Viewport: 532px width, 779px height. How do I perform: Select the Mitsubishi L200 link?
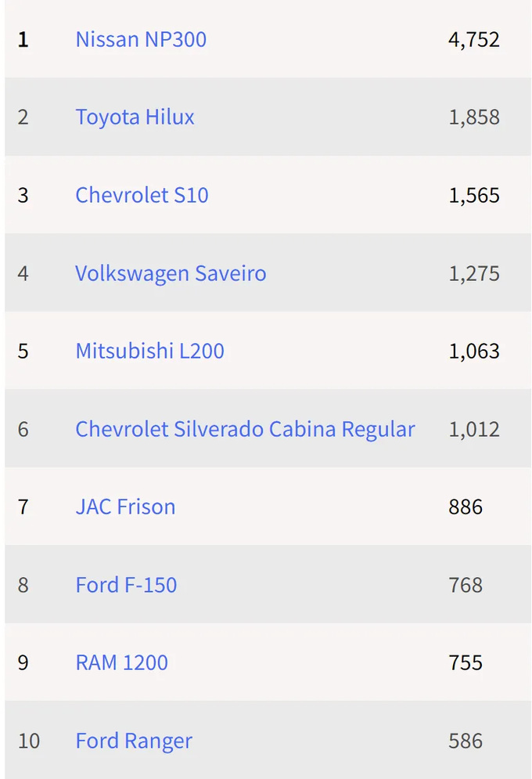pyautogui.click(x=149, y=351)
